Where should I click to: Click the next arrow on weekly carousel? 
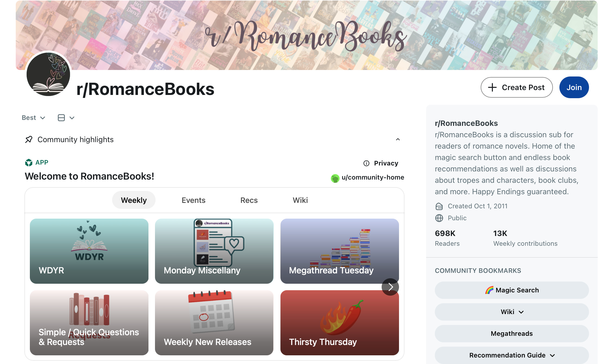pos(390,287)
